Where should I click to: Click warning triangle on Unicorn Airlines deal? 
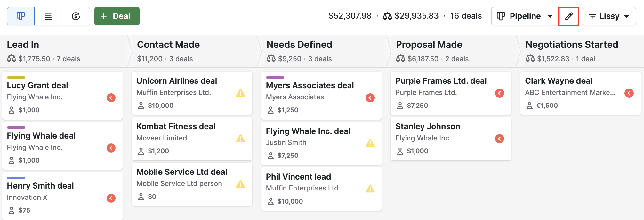[x=240, y=93]
